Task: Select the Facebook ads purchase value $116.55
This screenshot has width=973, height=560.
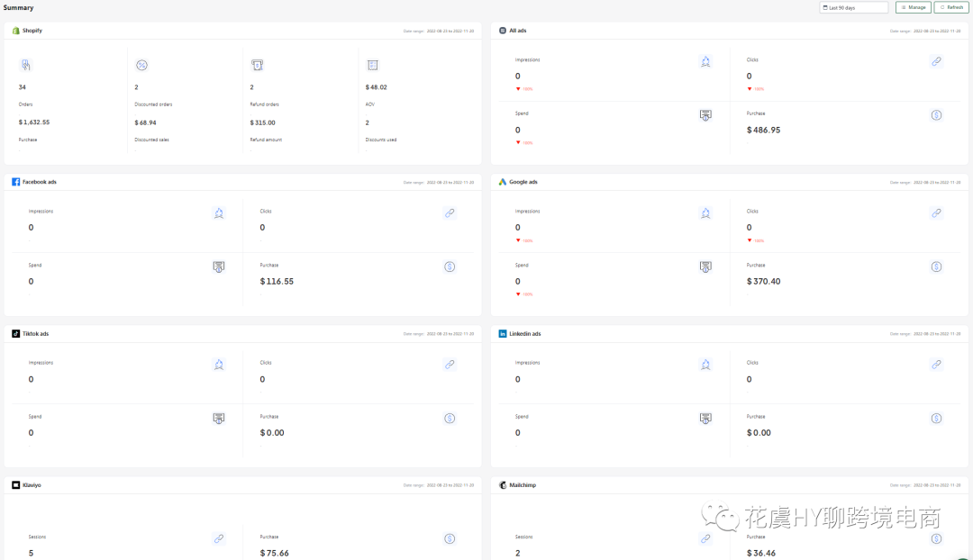Action: (277, 282)
